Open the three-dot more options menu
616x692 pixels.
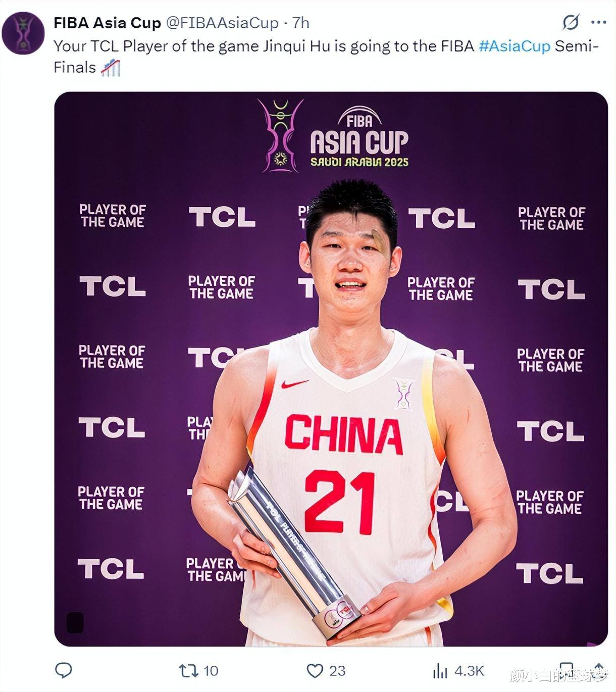[599, 23]
